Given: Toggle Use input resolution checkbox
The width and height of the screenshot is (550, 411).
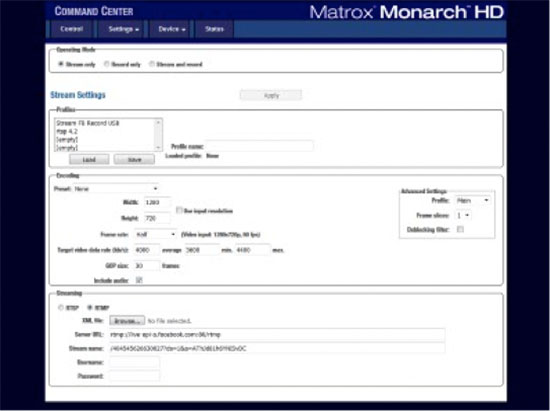Looking at the screenshot, I should 179,210.
